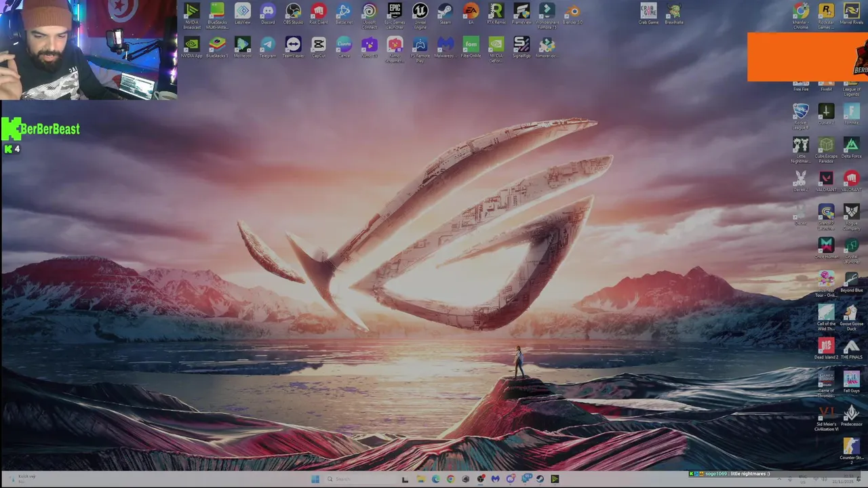Open the Cube Escape Paradox icon
This screenshot has width=868, height=488.
pyautogui.click(x=826, y=149)
